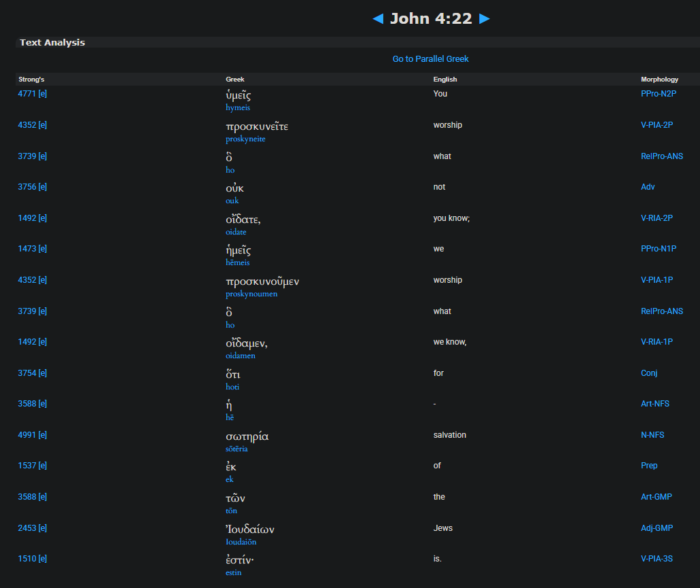This screenshot has height=588, width=700.
Task: Open morphology code V-PIA-1P
Action: point(657,280)
